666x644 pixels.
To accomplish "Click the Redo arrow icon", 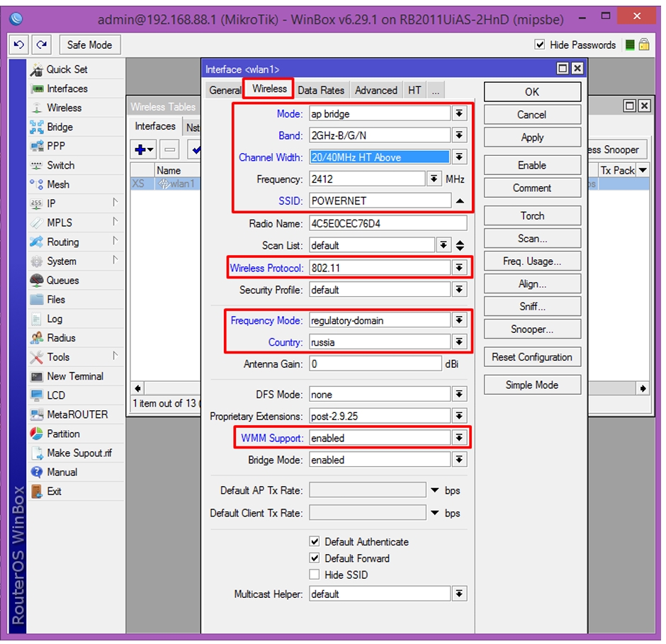I will pyautogui.click(x=42, y=45).
